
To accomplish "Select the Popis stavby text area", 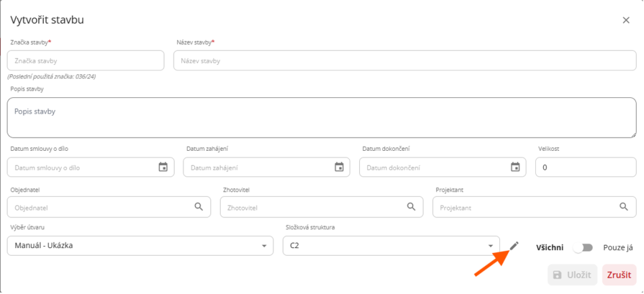I will click(321, 117).
